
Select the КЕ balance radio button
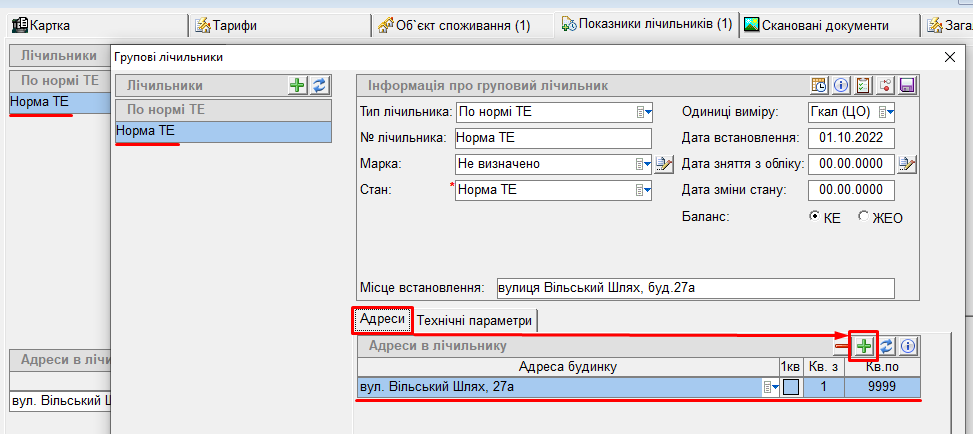[x=815, y=217]
